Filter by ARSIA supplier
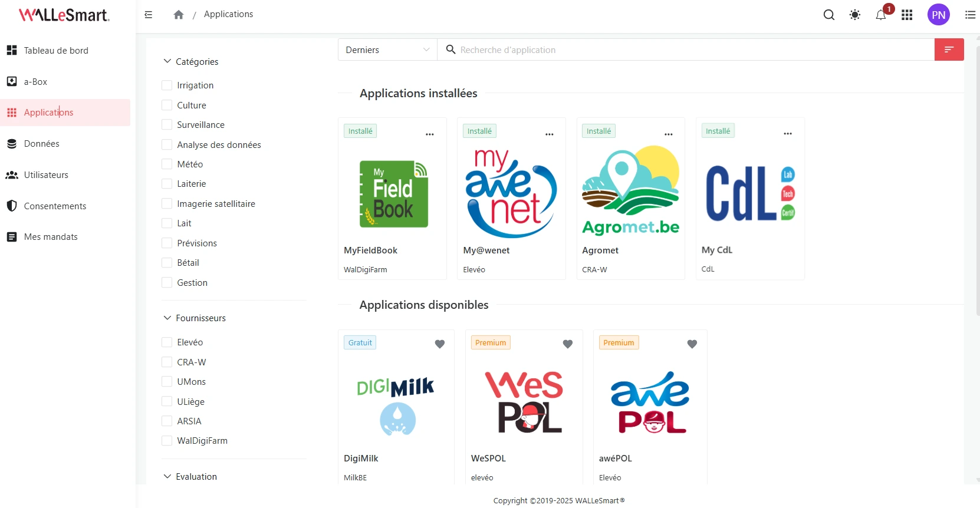Screen dimensions: 980x508 167,421
